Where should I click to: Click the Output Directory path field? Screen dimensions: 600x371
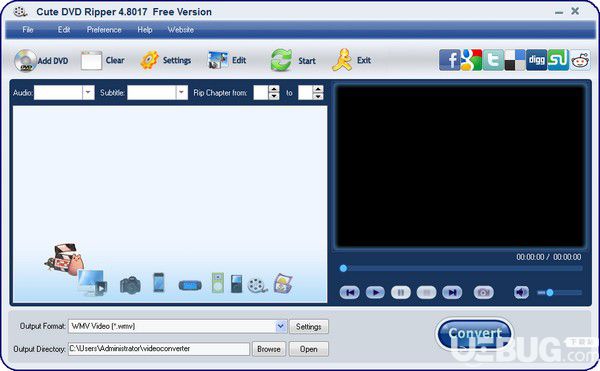(159, 349)
